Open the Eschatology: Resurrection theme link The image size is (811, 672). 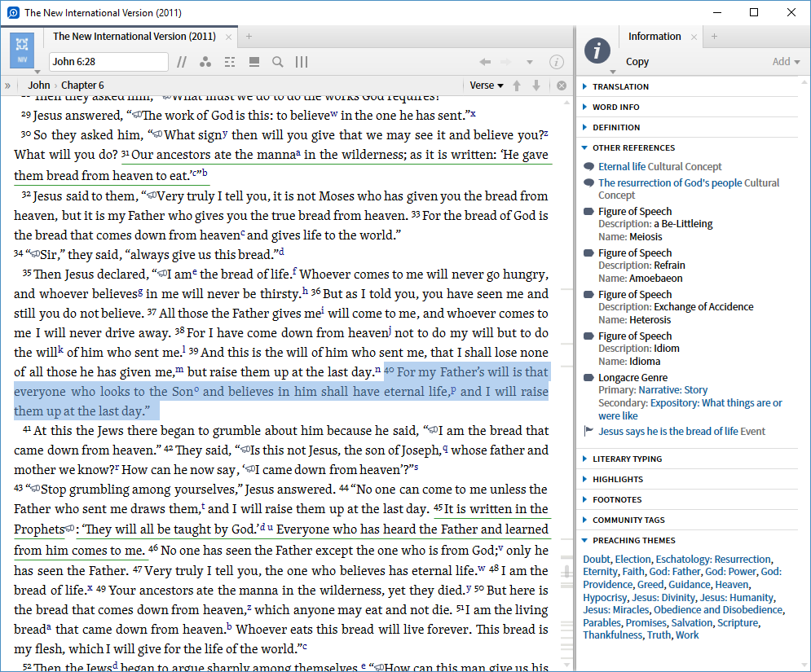tap(713, 560)
